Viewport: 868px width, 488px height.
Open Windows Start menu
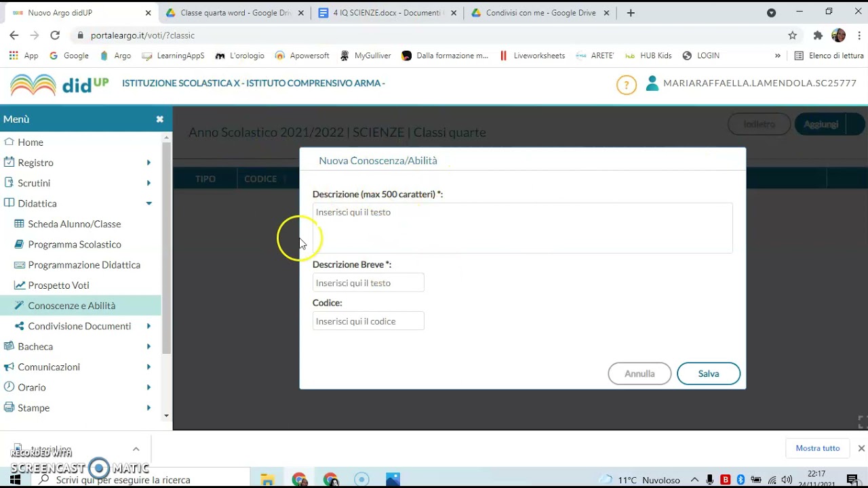15,480
